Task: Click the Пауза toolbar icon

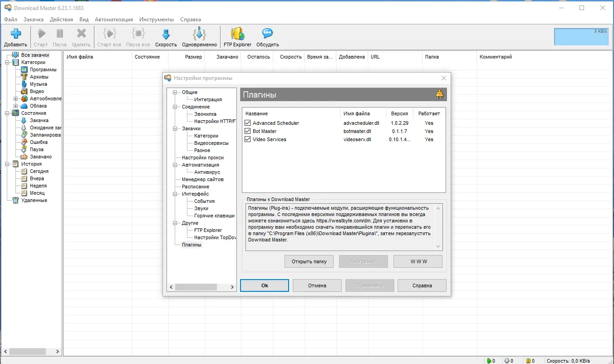Action: (59, 34)
